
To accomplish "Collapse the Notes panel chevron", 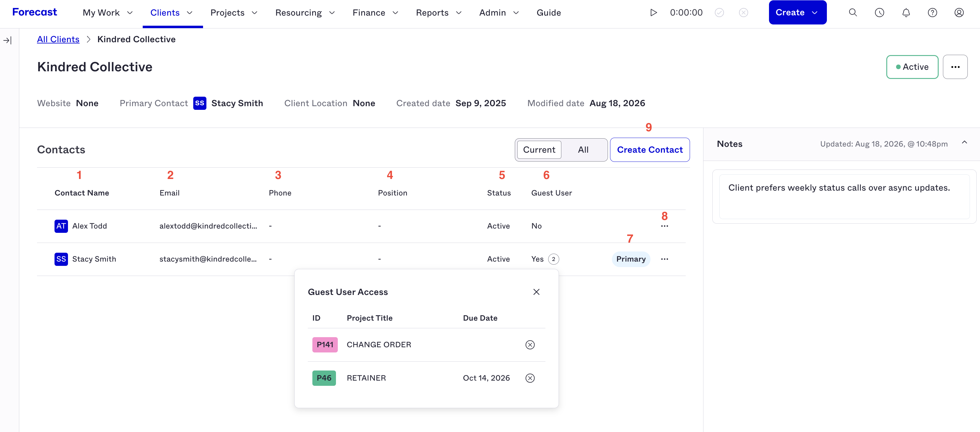I will 964,143.
